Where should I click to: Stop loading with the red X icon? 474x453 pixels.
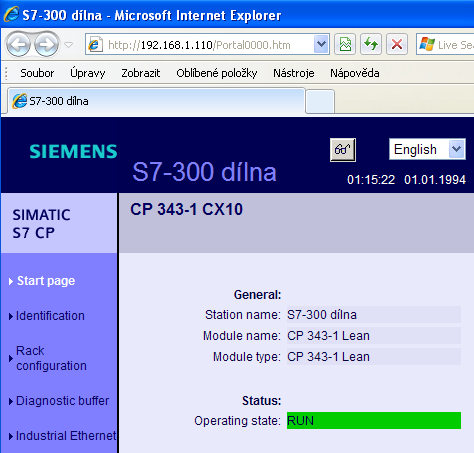397,44
